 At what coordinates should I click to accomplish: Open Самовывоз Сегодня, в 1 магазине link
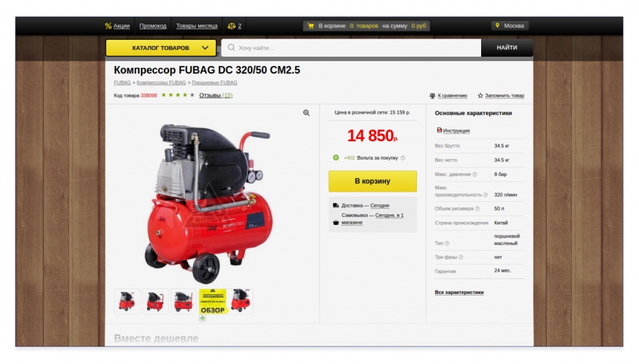point(373,219)
